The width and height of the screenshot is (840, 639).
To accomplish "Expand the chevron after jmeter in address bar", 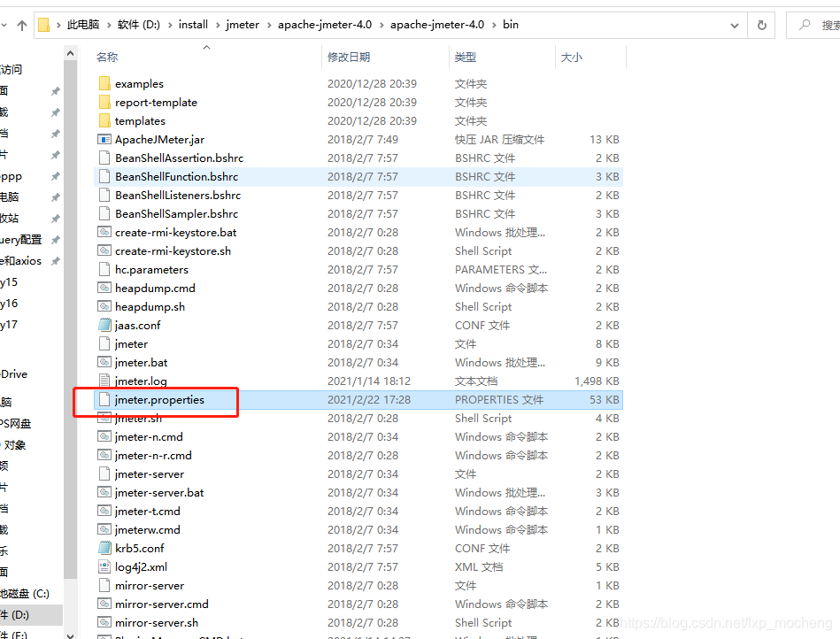I will pyautogui.click(x=268, y=25).
